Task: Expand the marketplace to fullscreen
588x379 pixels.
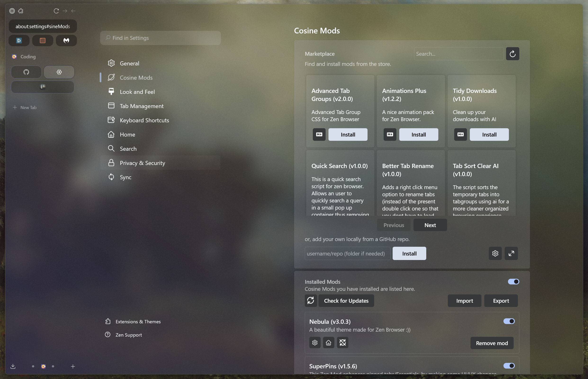Action: (x=511, y=253)
